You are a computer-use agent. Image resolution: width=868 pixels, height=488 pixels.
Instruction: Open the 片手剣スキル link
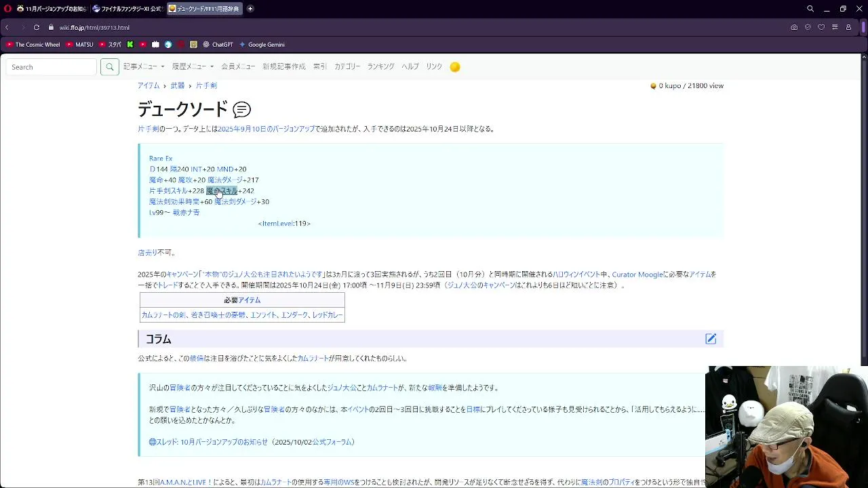tap(168, 191)
